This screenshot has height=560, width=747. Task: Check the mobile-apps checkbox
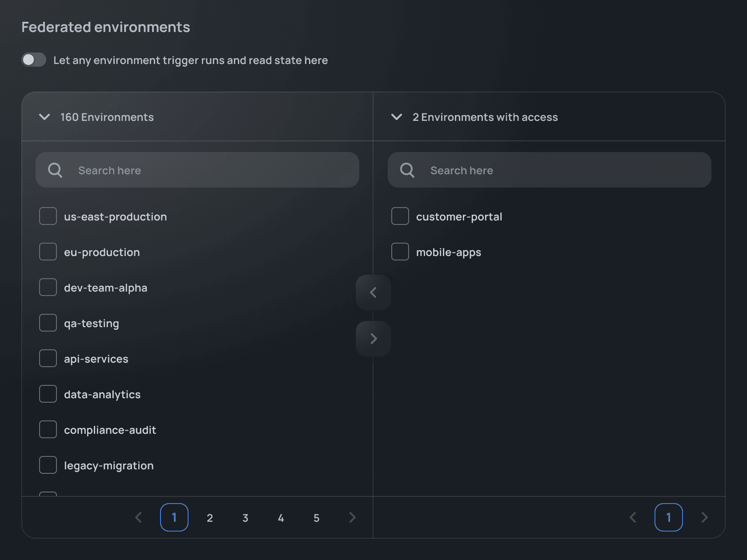point(400,252)
